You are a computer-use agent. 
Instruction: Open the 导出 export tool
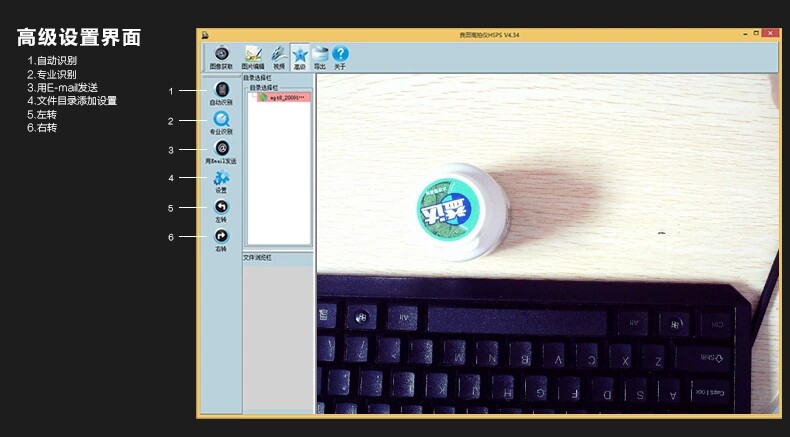pyautogui.click(x=319, y=57)
